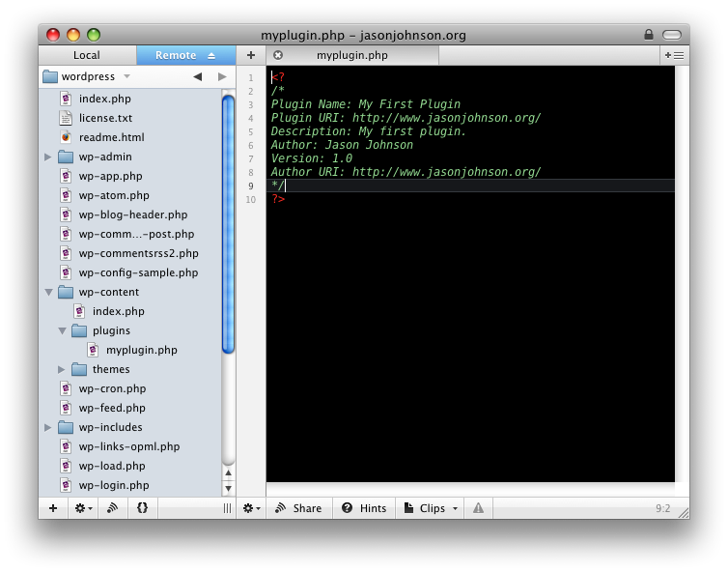Click the lock icon in the title bar
728x572 pixels.
(649, 35)
